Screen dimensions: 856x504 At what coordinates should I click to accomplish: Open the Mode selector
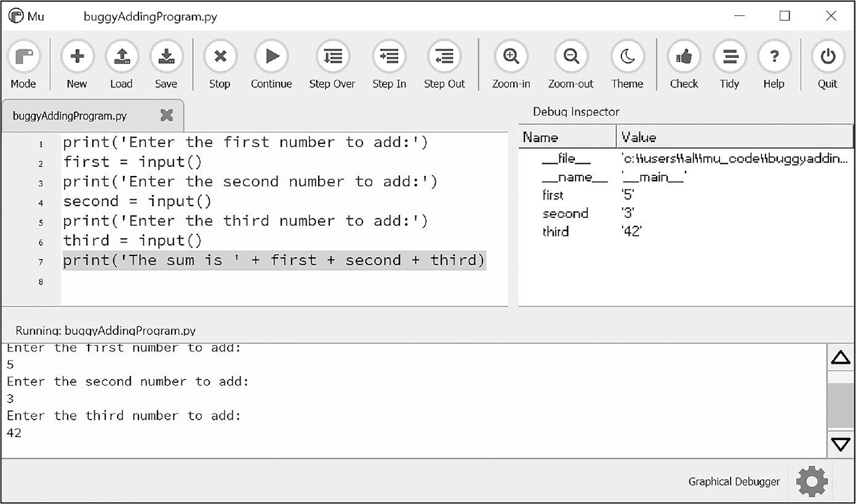pyautogui.click(x=23, y=65)
